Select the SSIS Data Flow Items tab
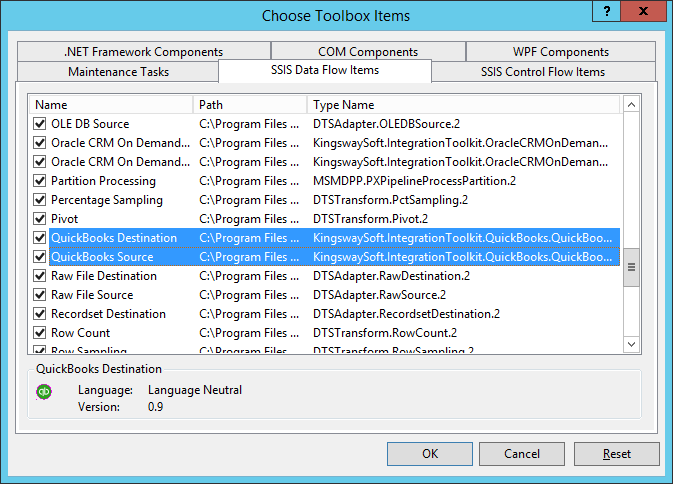The width and height of the screenshot is (673, 484). [325, 70]
